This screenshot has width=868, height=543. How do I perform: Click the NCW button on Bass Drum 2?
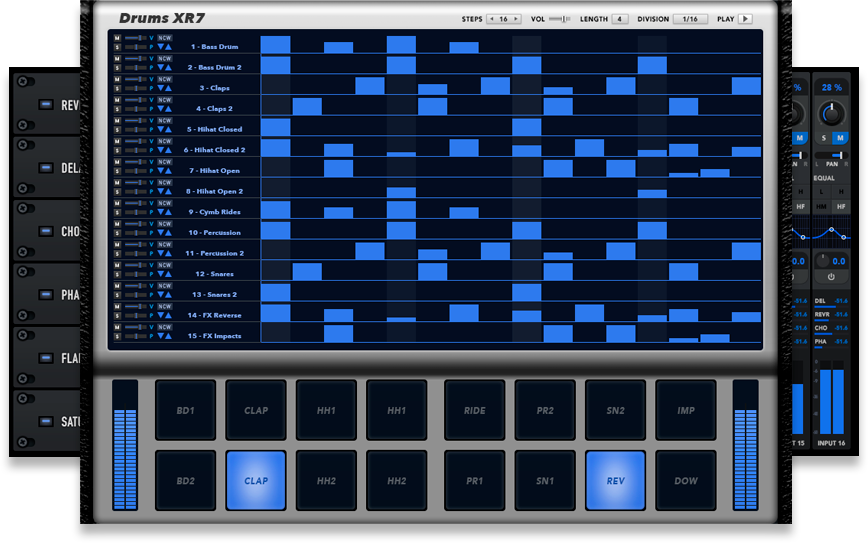click(x=164, y=59)
